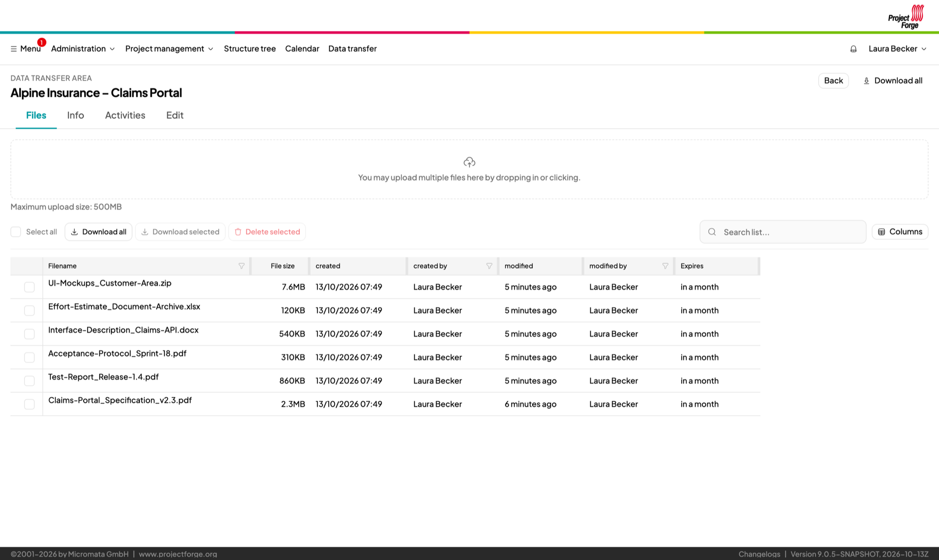Open Structure tree in the navigation
The image size is (939, 560).
click(250, 49)
